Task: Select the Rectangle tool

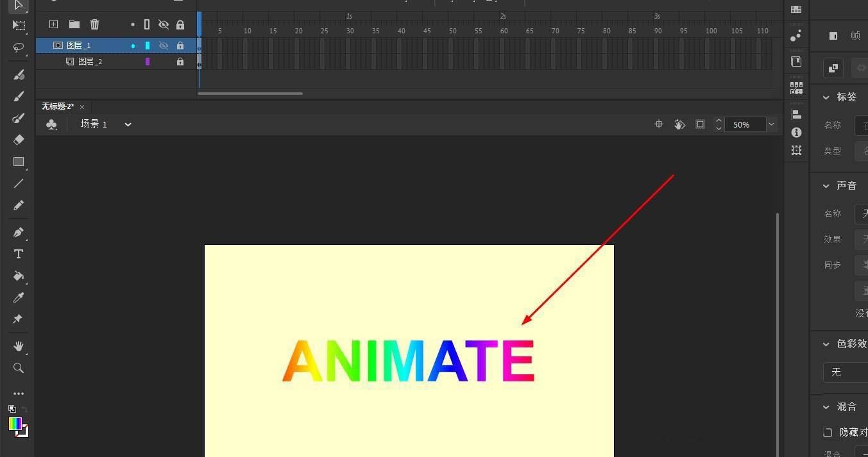Action: [x=19, y=162]
